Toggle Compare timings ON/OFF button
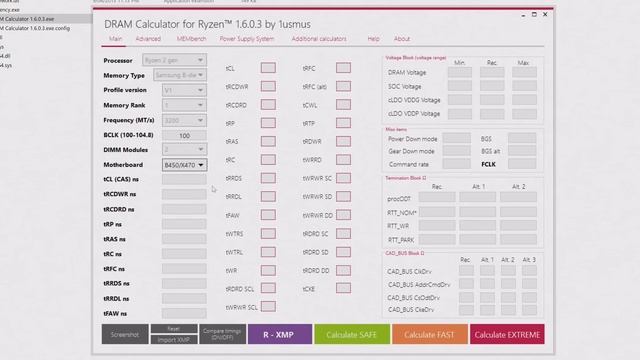This screenshot has width=640, height=360. (222, 334)
